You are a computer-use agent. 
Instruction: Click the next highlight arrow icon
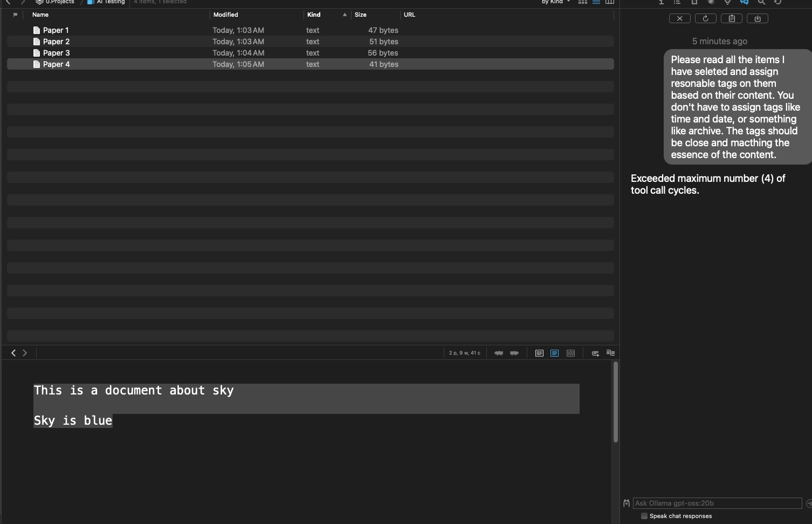[x=514, y=353]
